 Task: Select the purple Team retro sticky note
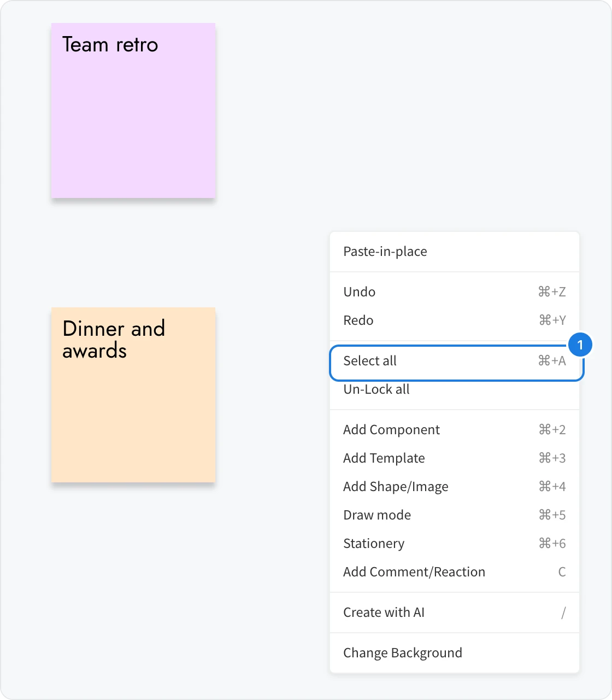click(133, 110)
